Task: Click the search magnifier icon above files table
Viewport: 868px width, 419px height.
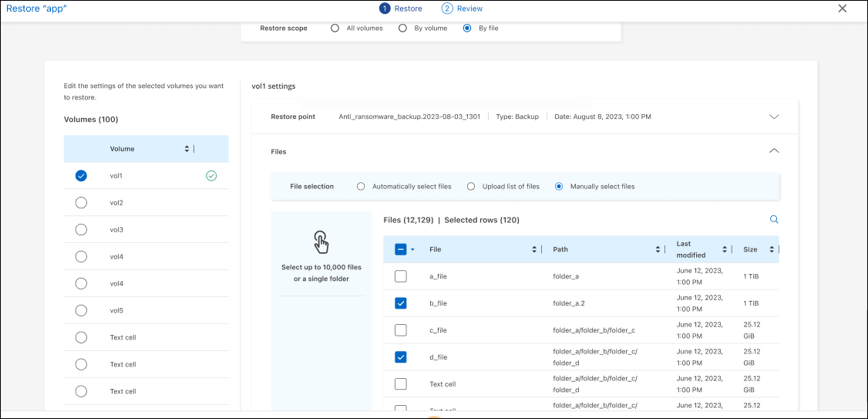Action: pos(774,220)
